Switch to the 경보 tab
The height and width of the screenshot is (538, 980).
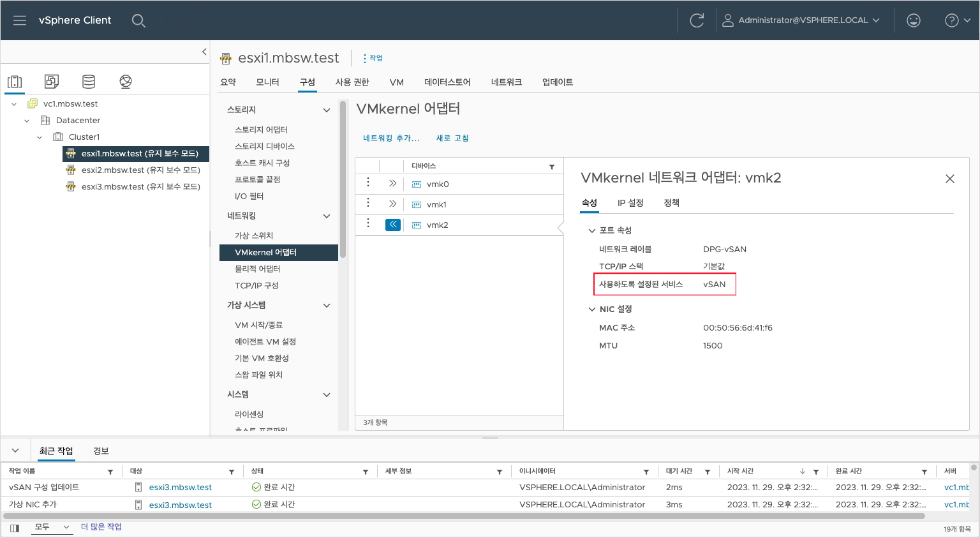(101, 451)
